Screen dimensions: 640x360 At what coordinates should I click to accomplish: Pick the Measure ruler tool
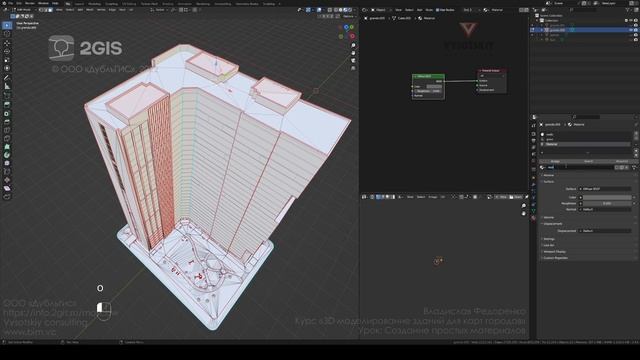(7, 86)
